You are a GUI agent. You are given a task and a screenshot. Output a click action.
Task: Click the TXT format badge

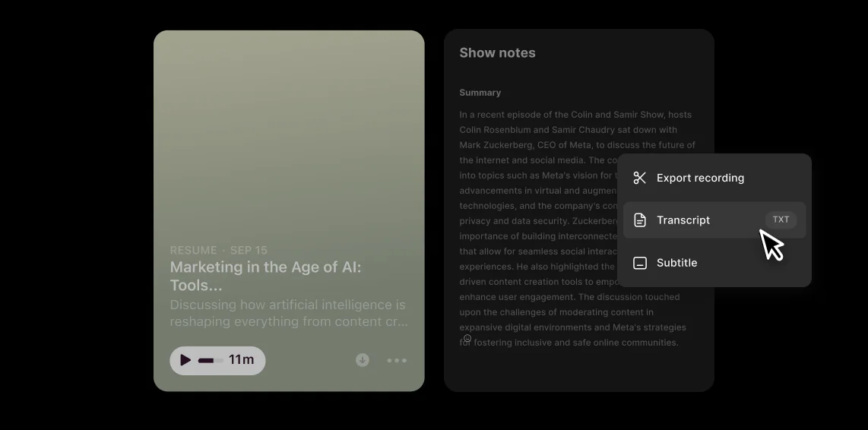(781, 220)
